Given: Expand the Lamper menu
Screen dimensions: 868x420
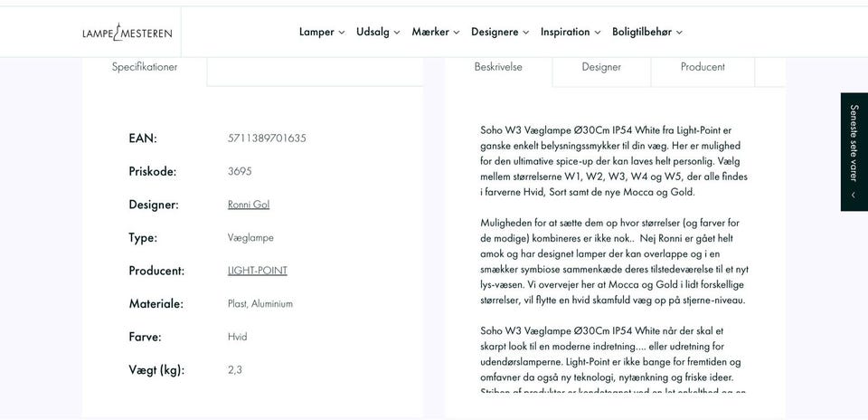Looking at the screenshot, I should (x=322, y=33).
